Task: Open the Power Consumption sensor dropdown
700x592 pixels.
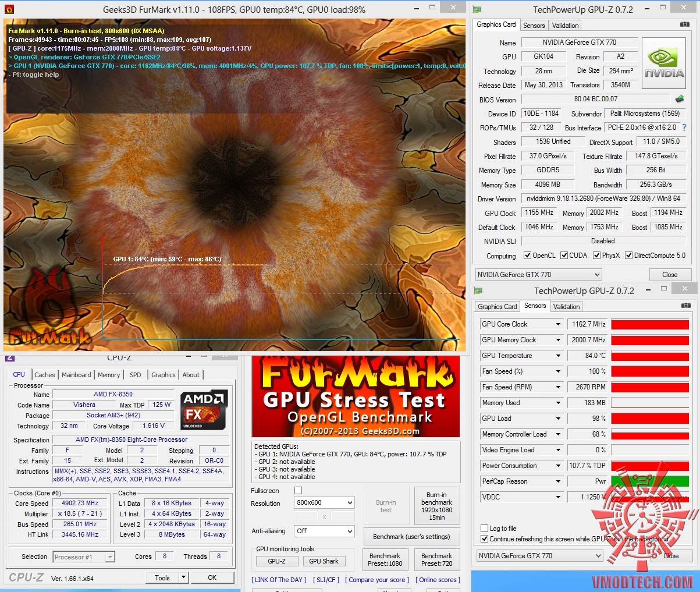Action: (558, 466)
